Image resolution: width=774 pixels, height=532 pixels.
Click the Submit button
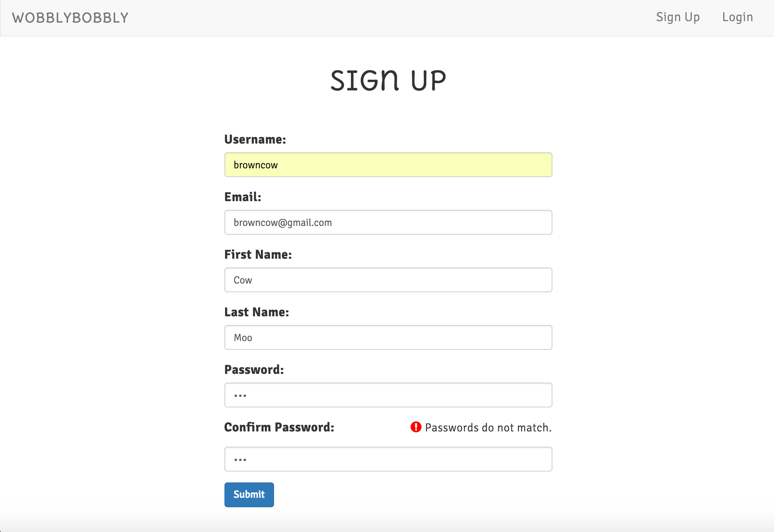248,494
